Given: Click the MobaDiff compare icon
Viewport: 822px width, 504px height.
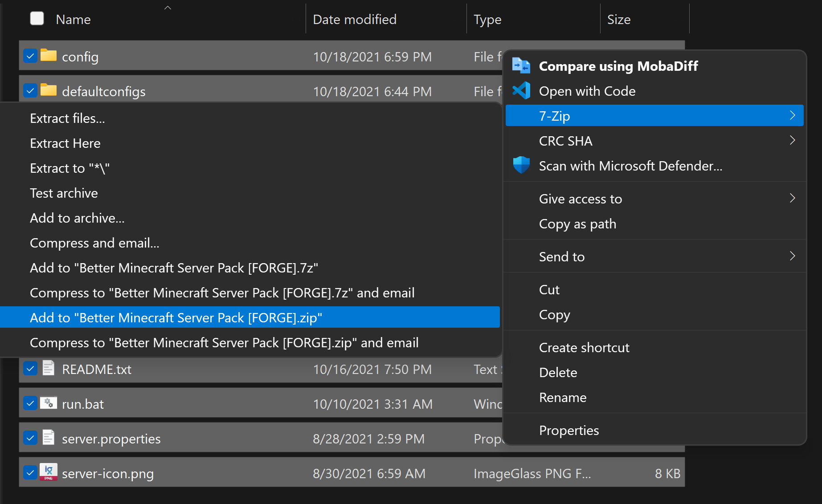Looking at the screenshot, I should click(x=521, y=66).
